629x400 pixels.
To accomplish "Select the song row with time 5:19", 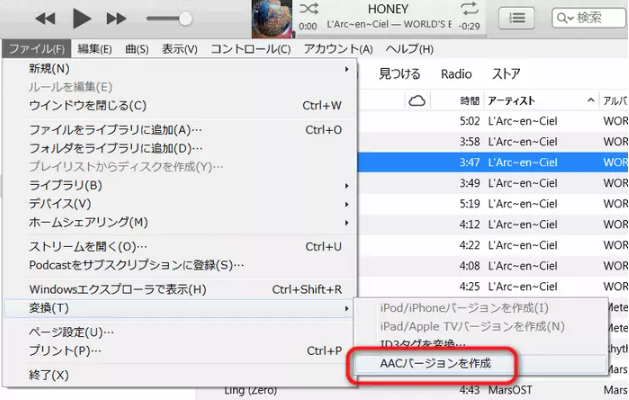I will (x=493, y=204).
